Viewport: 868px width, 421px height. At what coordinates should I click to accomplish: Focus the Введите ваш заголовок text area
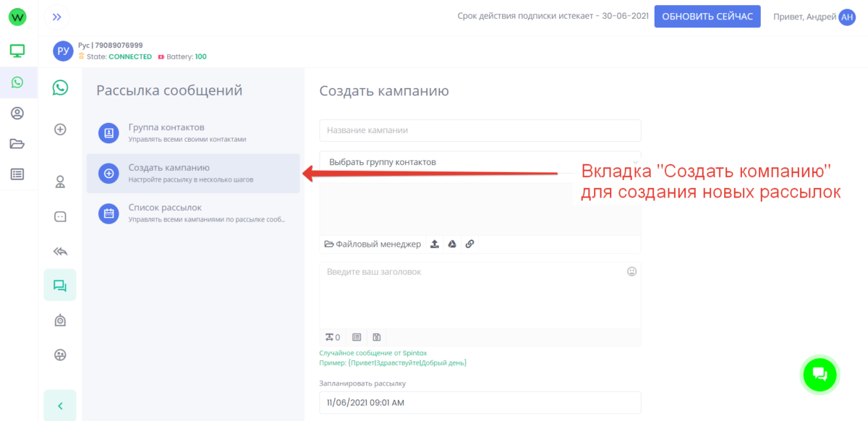tap(480, 295)
